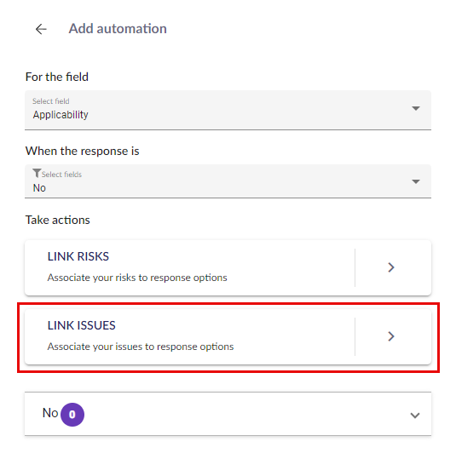Click the 'Select fields' floating label
This screenshot has width=456, height=476.
click(61, 175)
